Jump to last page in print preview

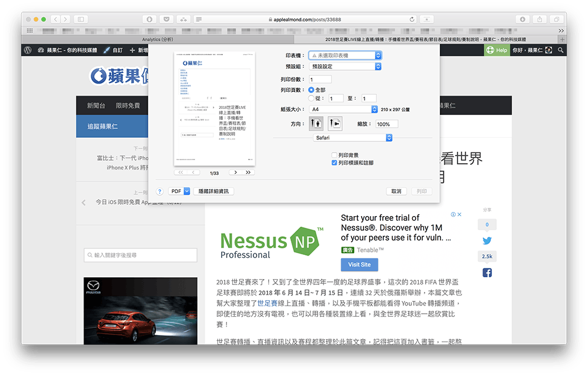pos(248,172)
